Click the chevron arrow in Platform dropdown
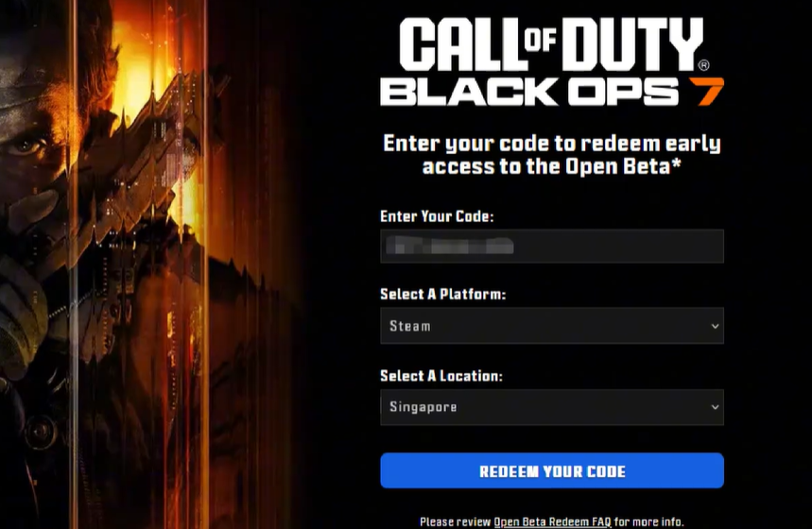The width and height of the screenshot is (812, 529). click(715, 326)
